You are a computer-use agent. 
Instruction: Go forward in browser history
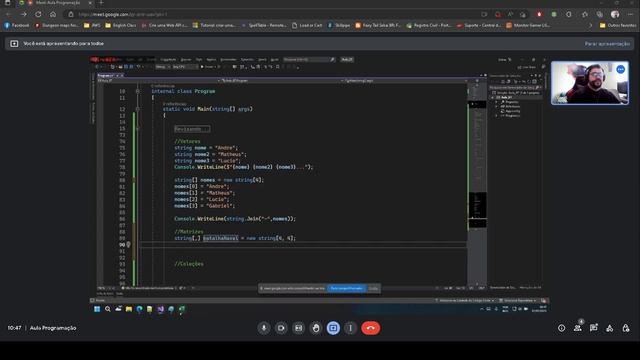[x=24, y=14]
